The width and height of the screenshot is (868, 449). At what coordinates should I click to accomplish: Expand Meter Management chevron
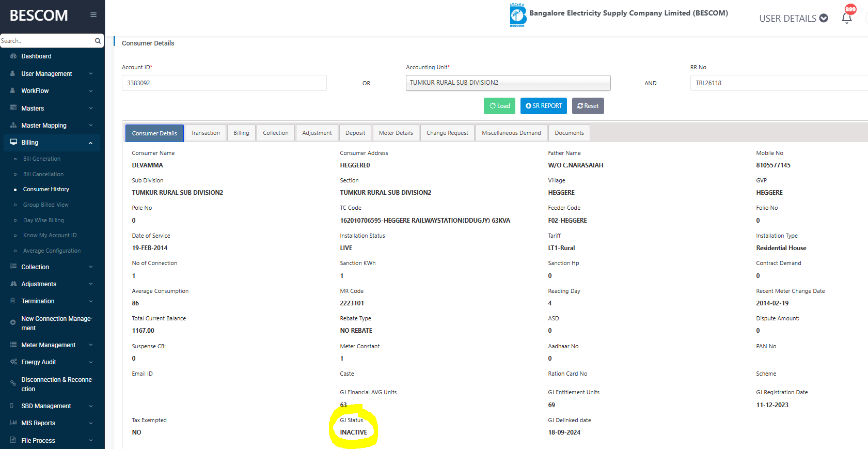(x=91, y=345)
